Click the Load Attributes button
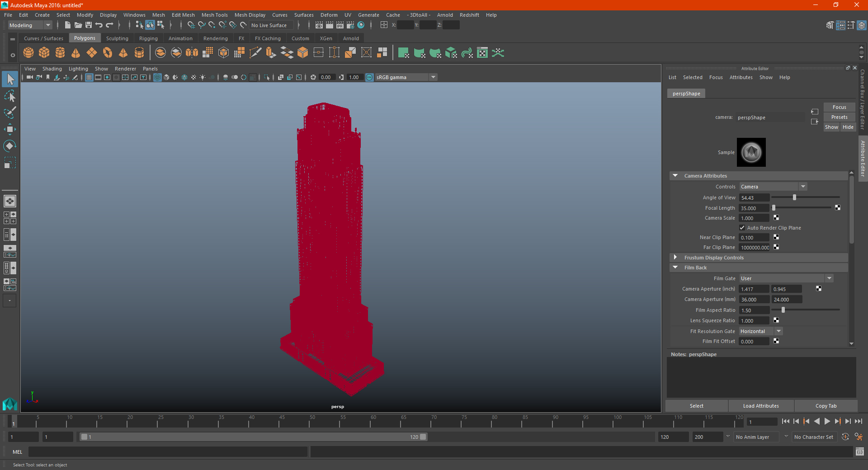868x470 pixels. point(761,406)
